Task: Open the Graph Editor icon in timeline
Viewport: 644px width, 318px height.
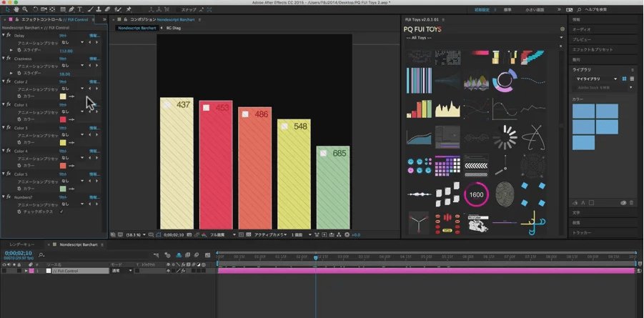Action: 207,255
